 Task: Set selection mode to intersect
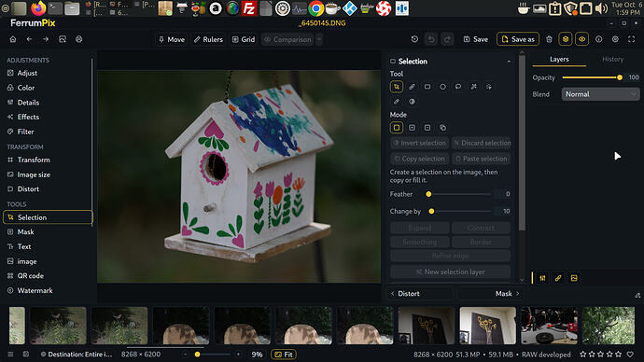click(x=442, y=128)
